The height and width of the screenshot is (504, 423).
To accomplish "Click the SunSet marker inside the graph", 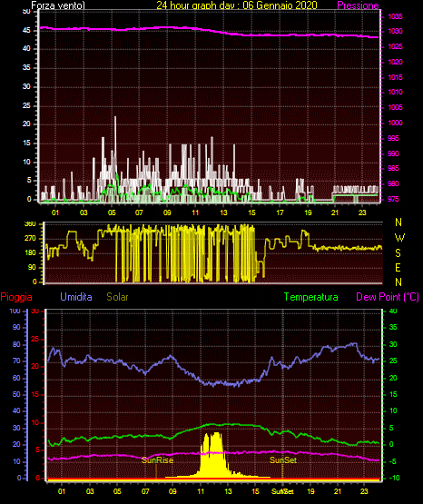I will pos(283,460).
